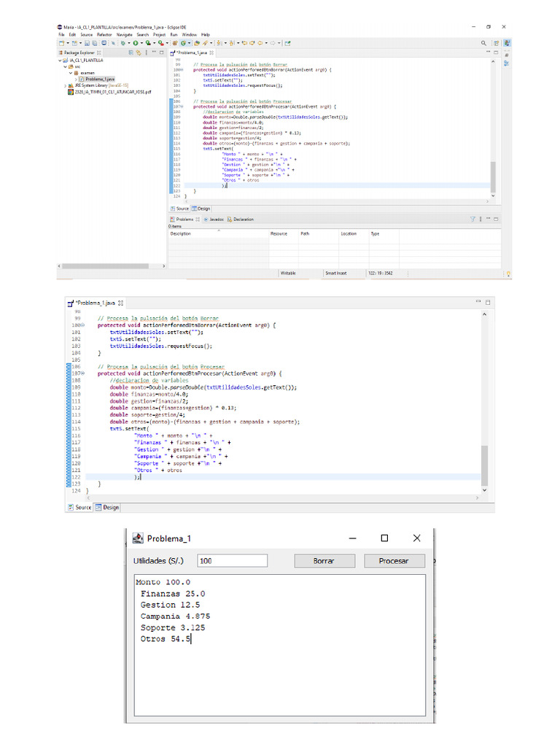
Task: Expand the JRE System Library node
Action: point(66,85)
